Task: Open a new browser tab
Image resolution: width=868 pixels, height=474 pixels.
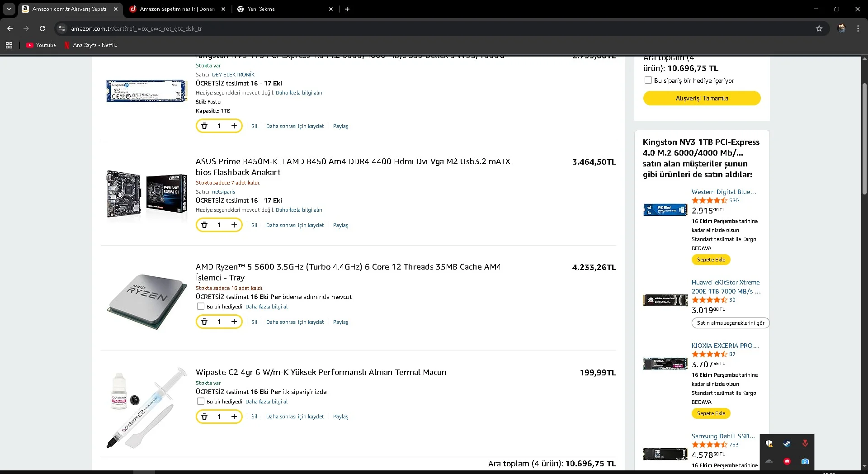Action: (347, 9)
